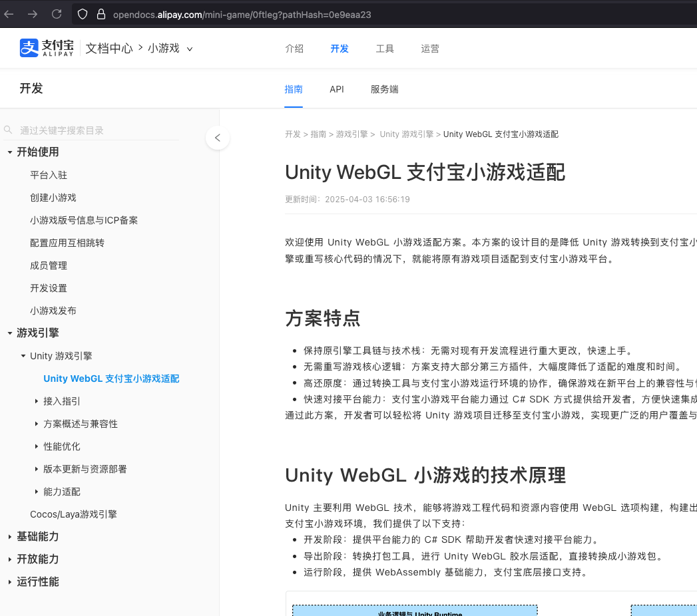Open 小游戏发布 in sidebar
697x616 pixels.
(x=53, y=311)
